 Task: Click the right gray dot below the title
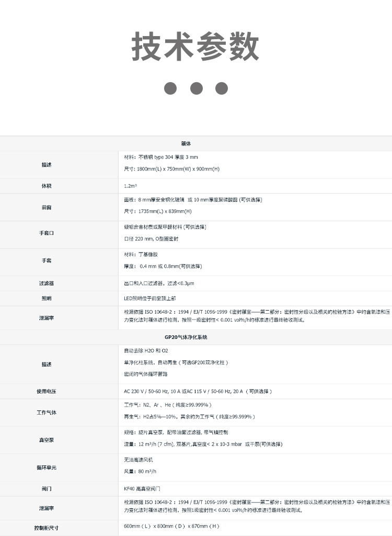[222, 88]
